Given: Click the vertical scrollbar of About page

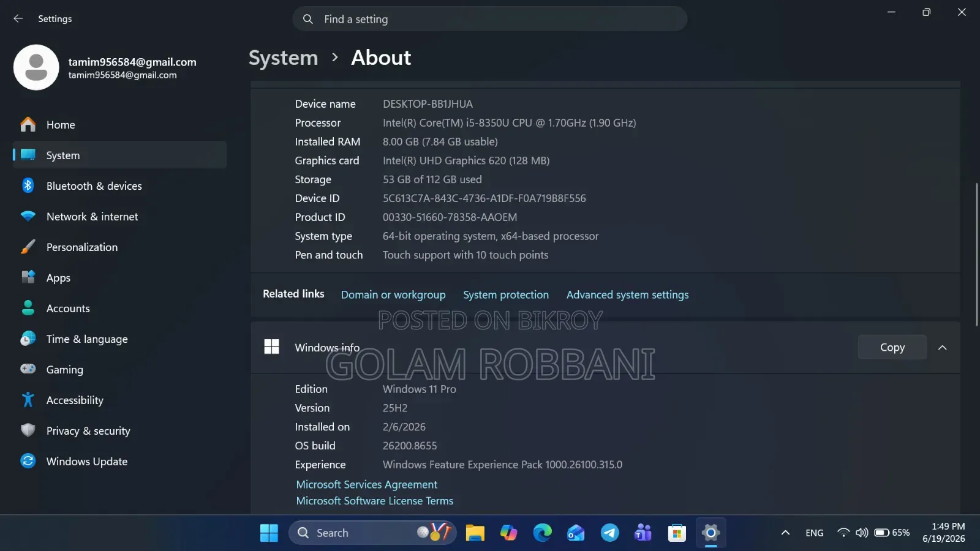Looking at the screenshot, I should coord(976,254).
